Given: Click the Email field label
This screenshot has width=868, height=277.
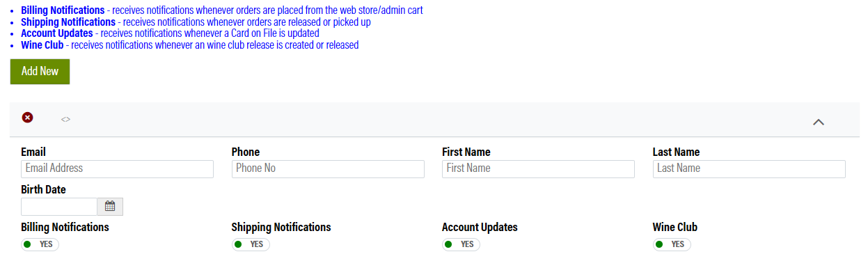Looking at the screenshot, I should pyautogui.click(x=33, y=152).
